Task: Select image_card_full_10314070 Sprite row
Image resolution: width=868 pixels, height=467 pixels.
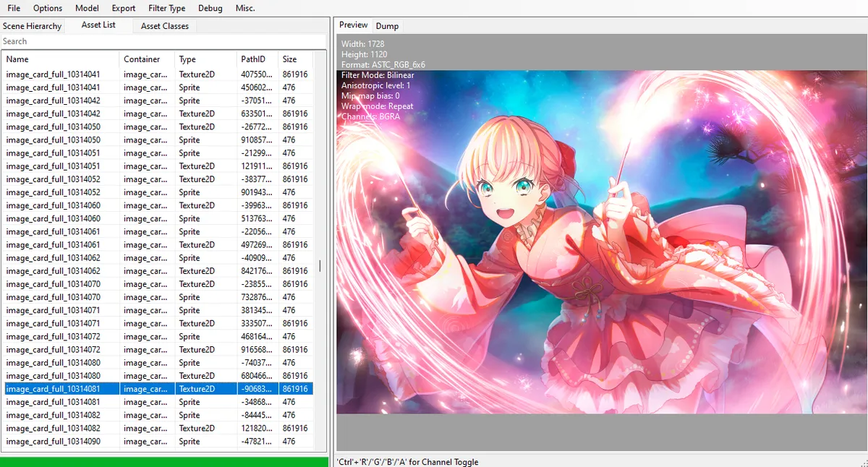Action: click(x=158, y=297)
